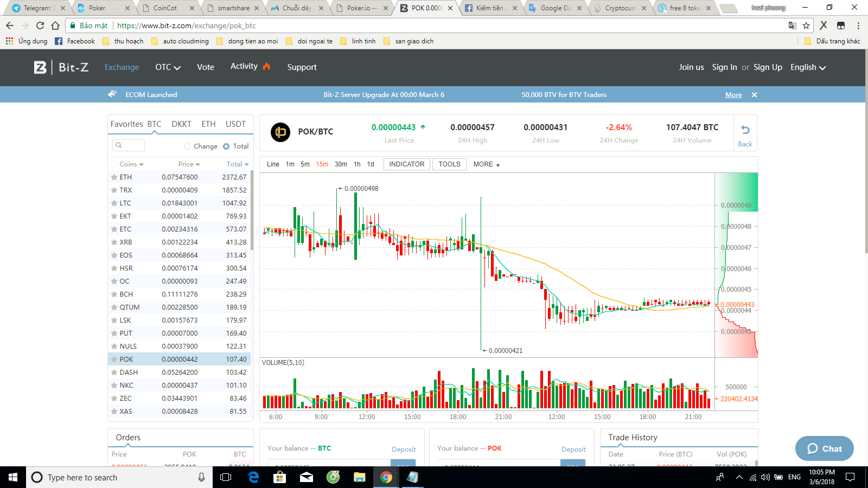Select the 30m chart interval
Viewport: 868px width, 488px height.
pyautogui.click(x=341, y=164)
